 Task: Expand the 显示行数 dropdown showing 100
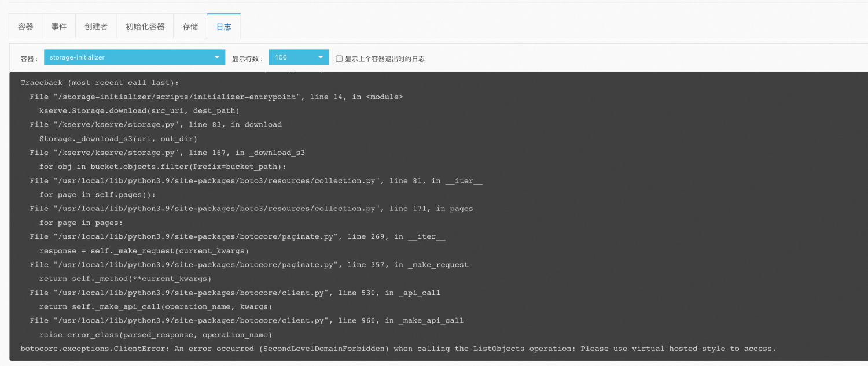coord(298,57)
